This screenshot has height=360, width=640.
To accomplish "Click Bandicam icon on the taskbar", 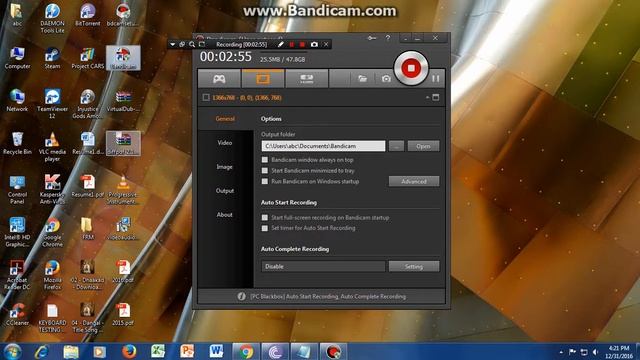I will 333,351.
